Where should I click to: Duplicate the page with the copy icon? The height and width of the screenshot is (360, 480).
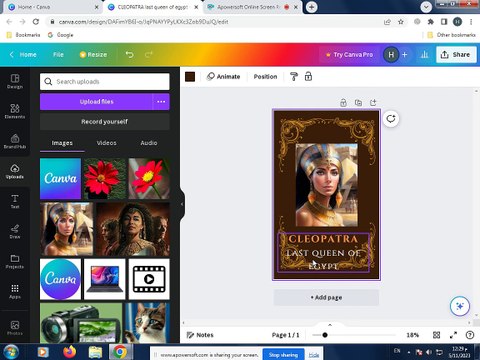pyautogui.click(x=358, y=103)
